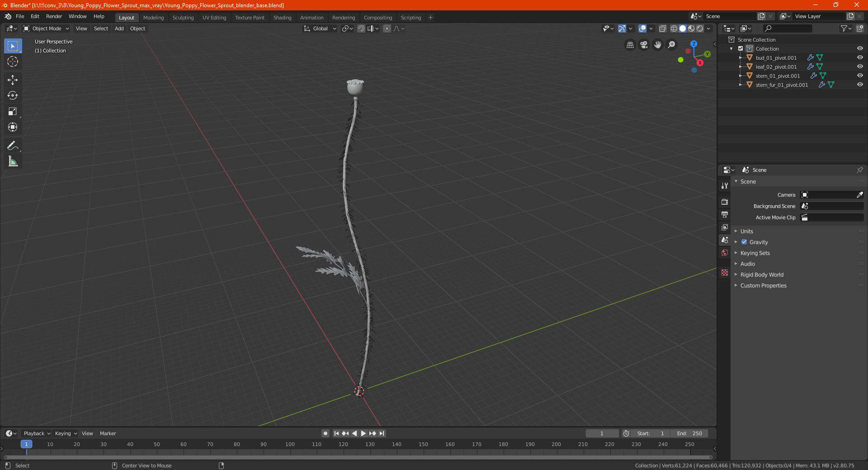The width and height of the screenshot is (868, 470).
Task: Switch to the UV Editing workspace
Action: click(214, 18)
